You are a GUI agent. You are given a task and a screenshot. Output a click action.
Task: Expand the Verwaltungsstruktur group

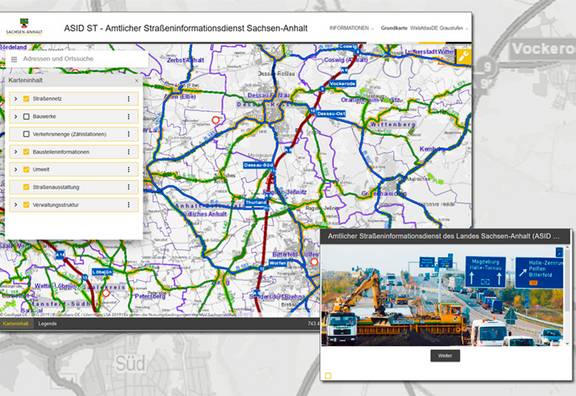[15, 205]
